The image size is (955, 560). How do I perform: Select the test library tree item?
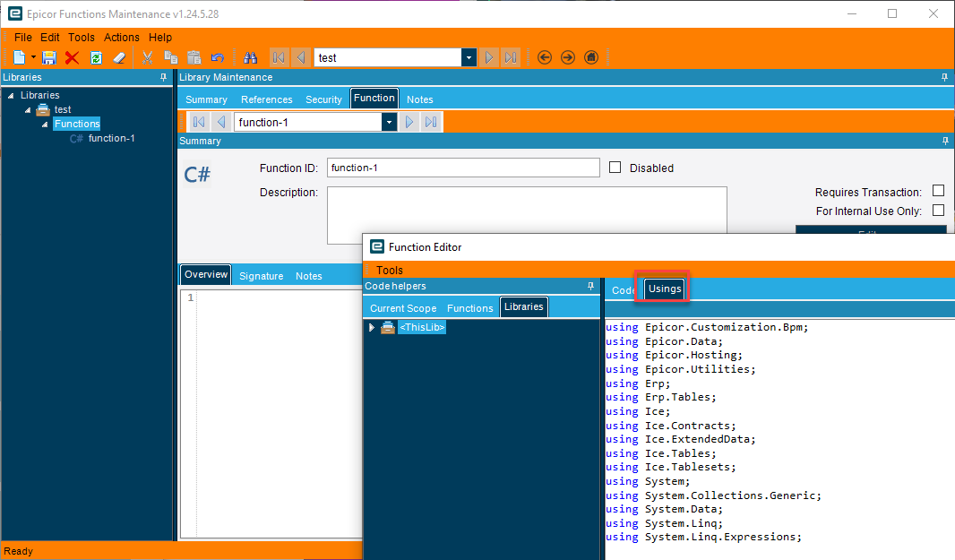click(x=63, y=109)
